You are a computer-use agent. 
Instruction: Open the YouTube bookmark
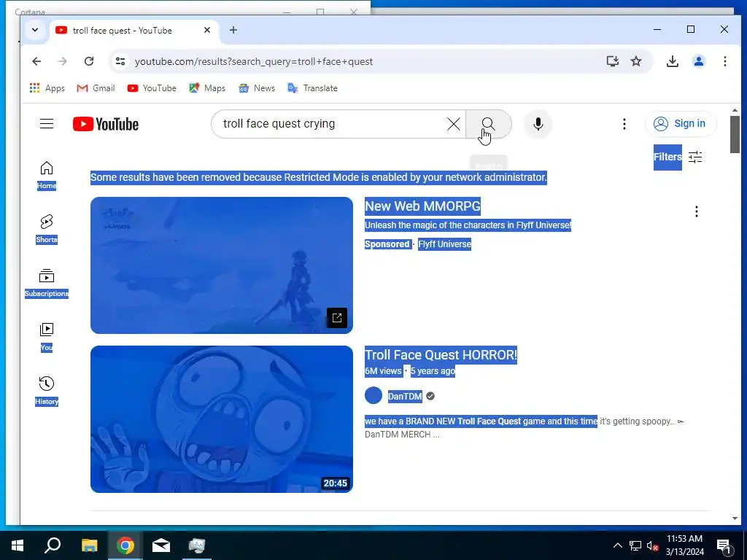[x=152, y=88]
